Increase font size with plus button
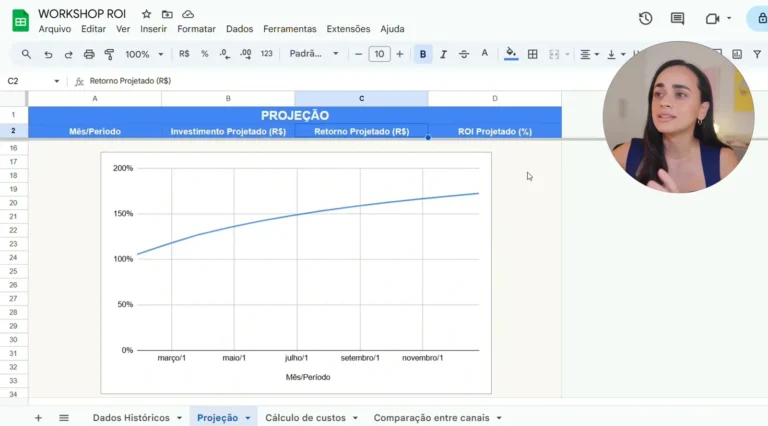The image size is (768, 426). coord(400,54)
